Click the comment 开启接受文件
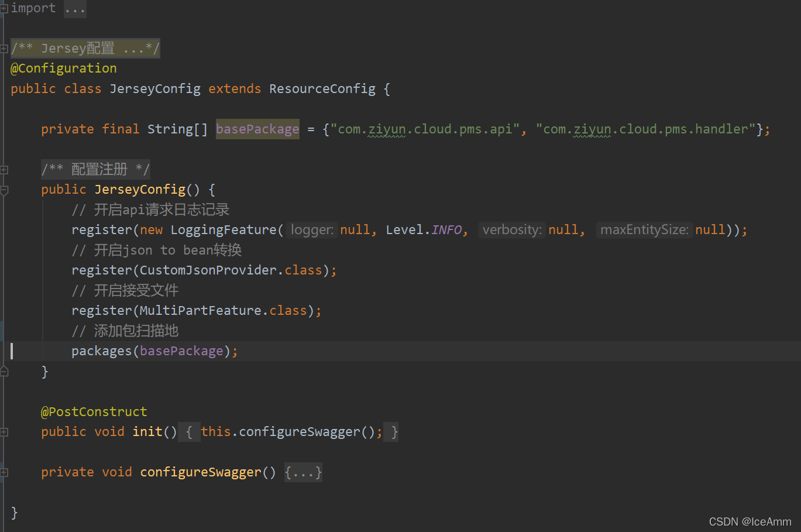This screenshot has height=532, width=801. coord(125,291)
